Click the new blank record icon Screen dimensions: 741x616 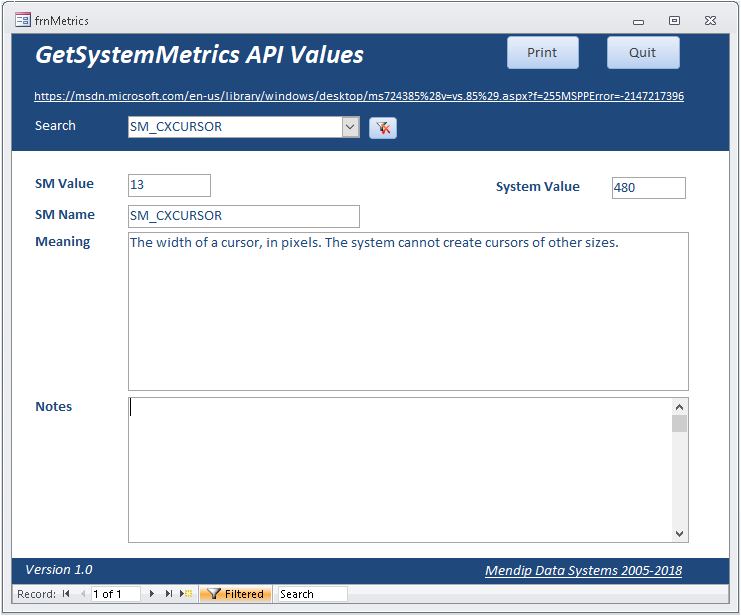[186, 594]
